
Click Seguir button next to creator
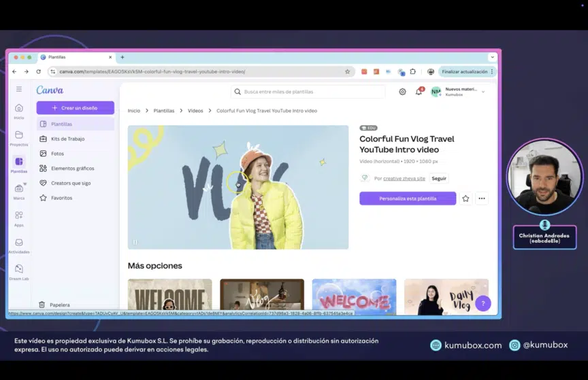pyautogui.click(x=439, y=178)
